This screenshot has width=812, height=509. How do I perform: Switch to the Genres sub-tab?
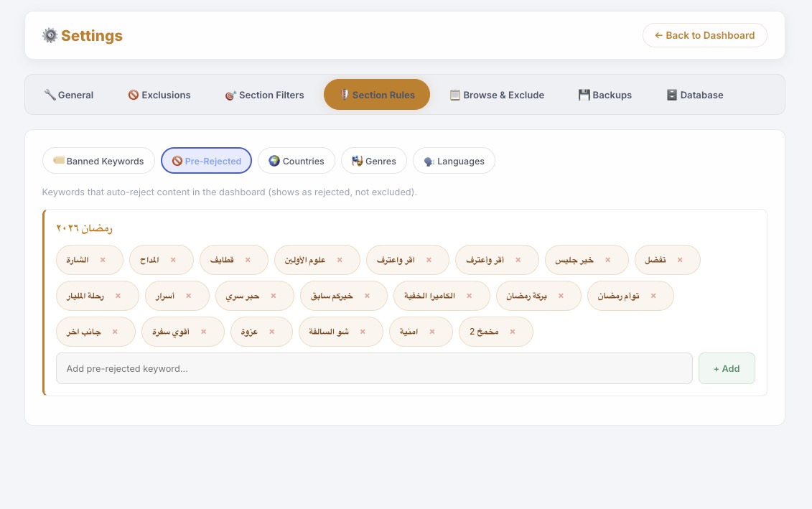(x=374, y=161)
